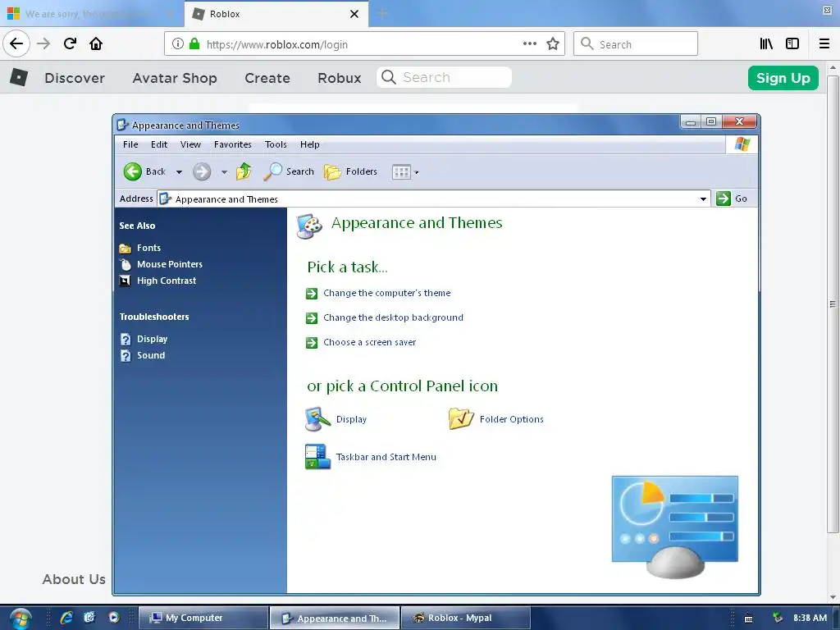Viewport: 840px width, 630px height.
Task: Click the High Contrast icon in sidebar
Action: (x=125, y=281)
